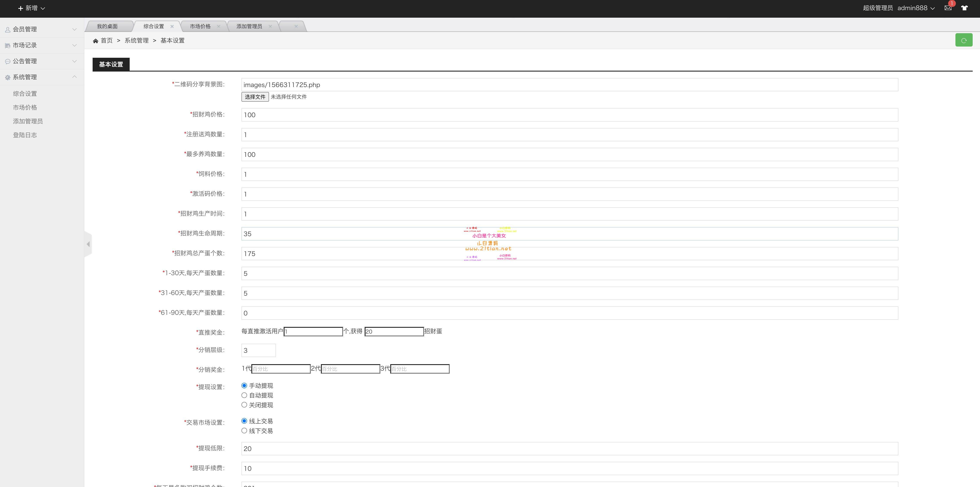Click the 饲料价格 input field
Viewport: 980px width, 487px height.
[x=569, y=174]
